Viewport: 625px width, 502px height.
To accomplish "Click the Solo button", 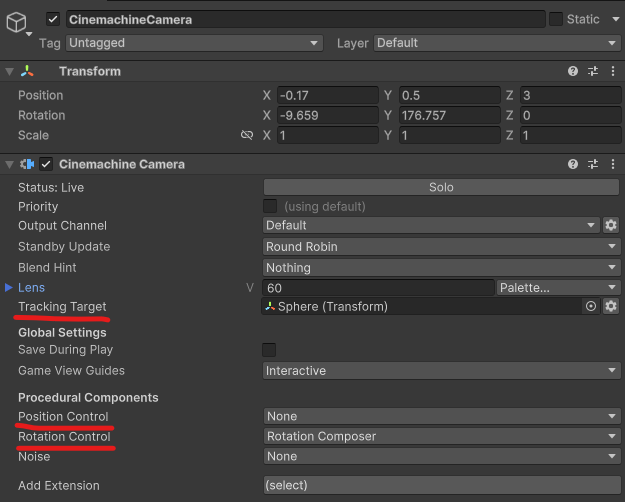I will (x=441, y=187).
